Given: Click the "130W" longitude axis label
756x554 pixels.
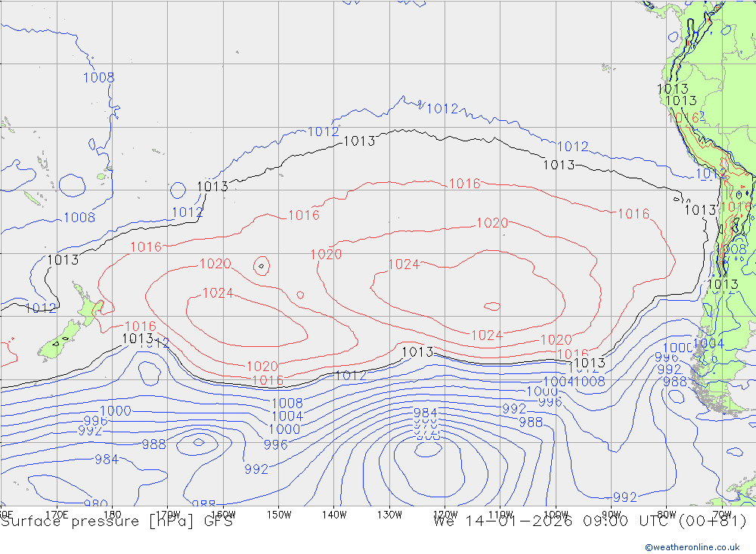Looking at the screenshot, I should tap(389, 515).
